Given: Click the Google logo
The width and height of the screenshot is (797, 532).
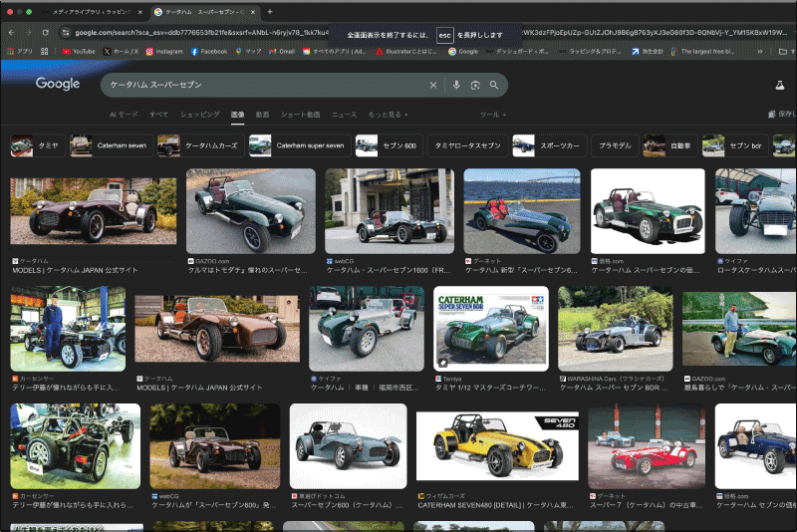Looking at the screenshot, I should tap(58, 85).
